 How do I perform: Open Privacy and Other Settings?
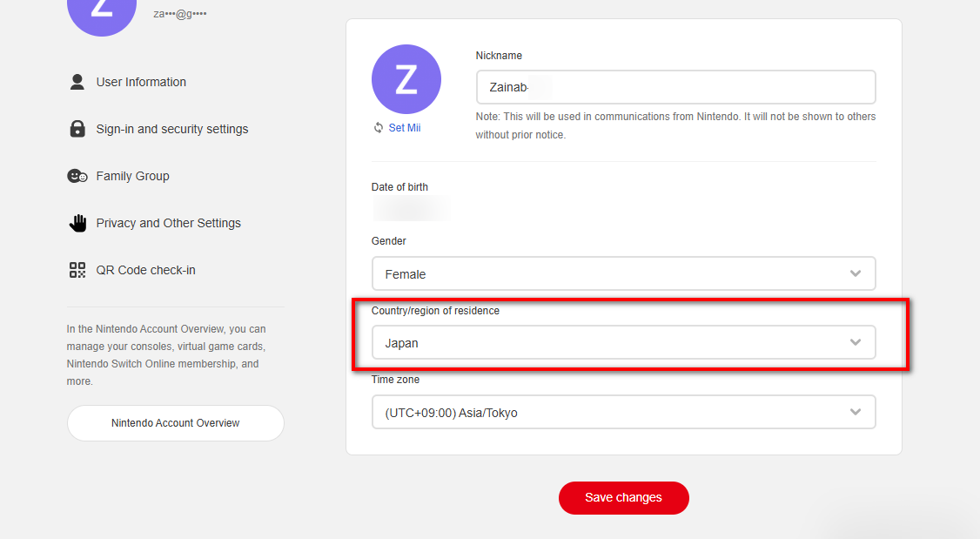click(168, 222)
